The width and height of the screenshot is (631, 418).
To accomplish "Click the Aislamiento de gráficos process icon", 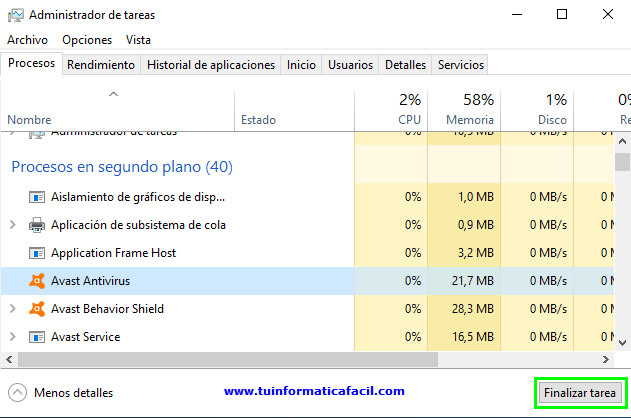I will tap(37, 197).
